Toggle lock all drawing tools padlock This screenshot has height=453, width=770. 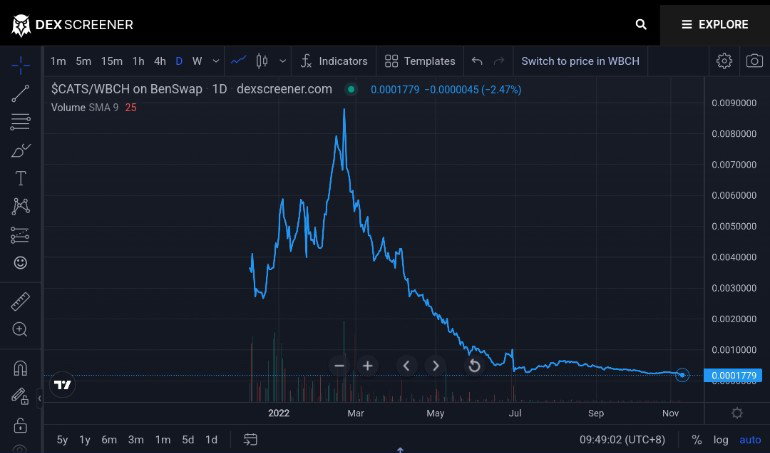pos(20,425)
